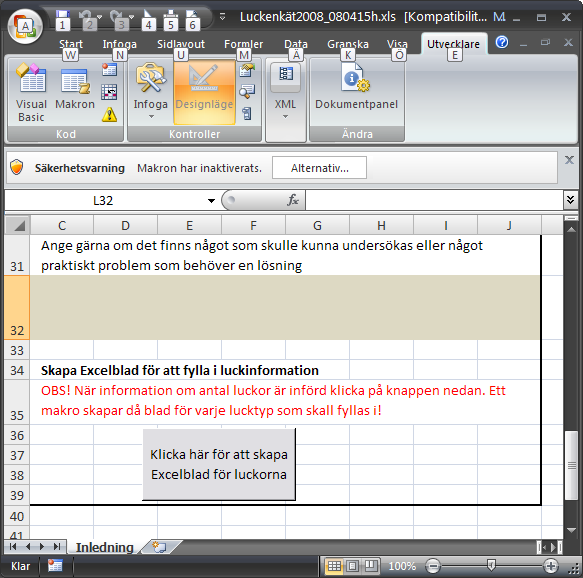This screenshot has height=578, width=583.
Task: Go to first sheet navigation arrow
Action: click(x=13, y=546)
